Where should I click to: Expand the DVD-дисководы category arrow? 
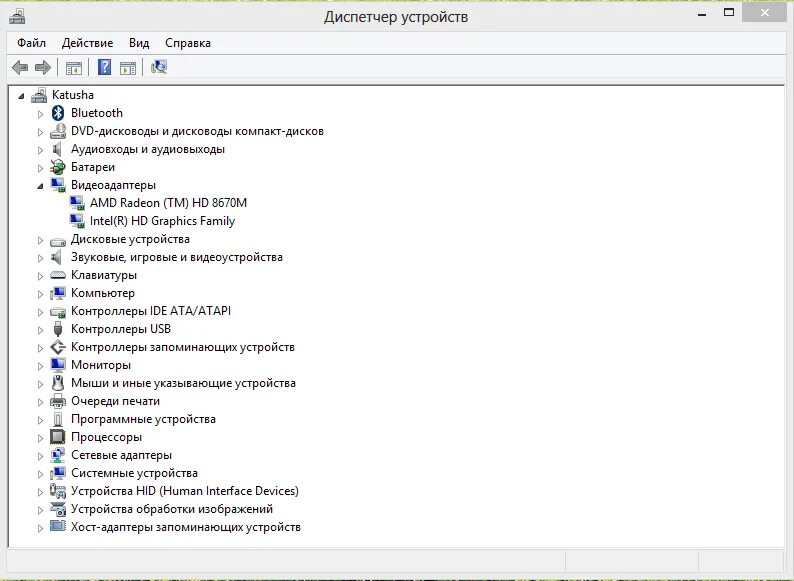point(40,132)
